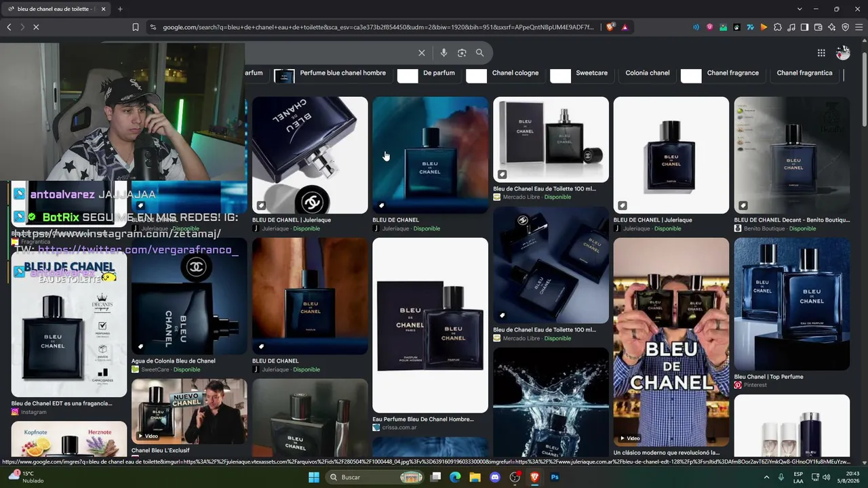This screenshot has height=488, width=868.
Task: Open the media control music-note button
Action: click(x=791, y=27)
